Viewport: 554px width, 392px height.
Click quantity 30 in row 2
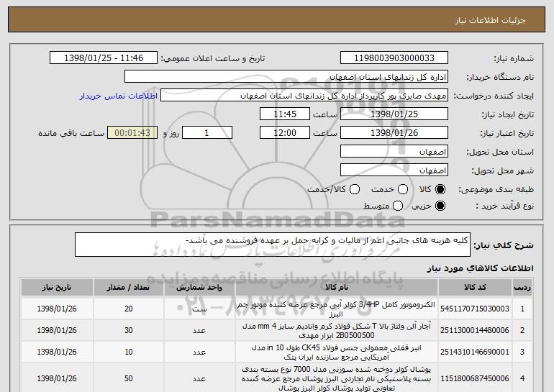[129, 330]
